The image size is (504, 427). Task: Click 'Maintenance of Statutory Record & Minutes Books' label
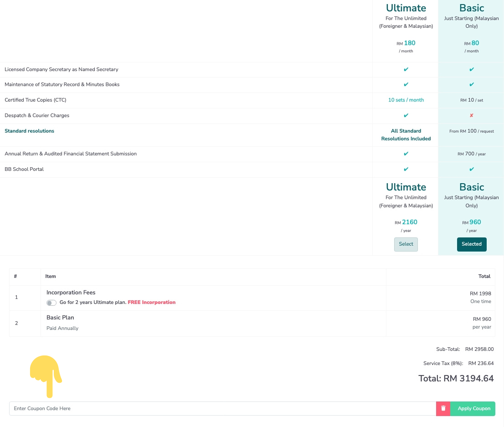[62, 85]
